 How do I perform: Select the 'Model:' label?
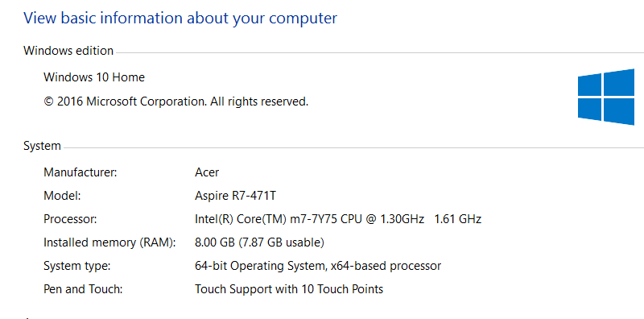(x=62, y=196)
